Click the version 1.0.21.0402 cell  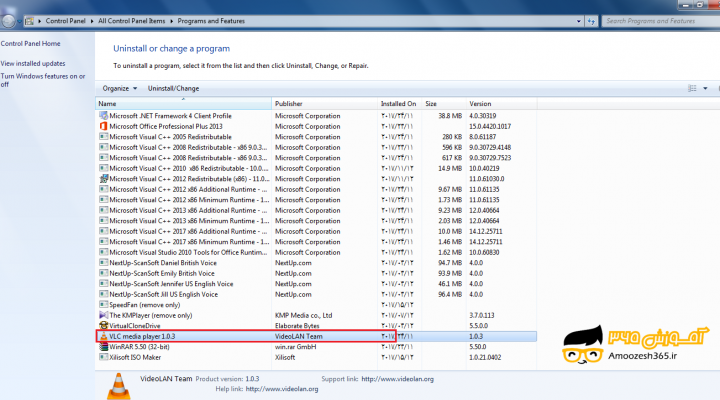point(485,357)
